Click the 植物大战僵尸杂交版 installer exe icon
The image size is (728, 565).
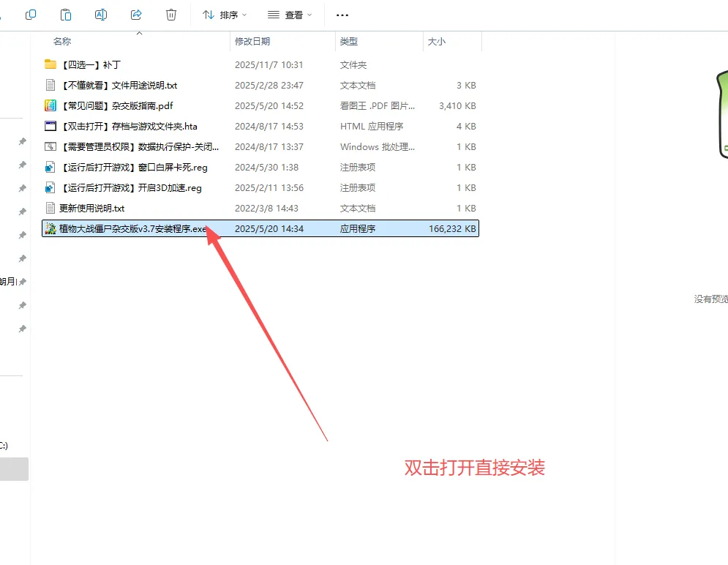click(50, 228)
